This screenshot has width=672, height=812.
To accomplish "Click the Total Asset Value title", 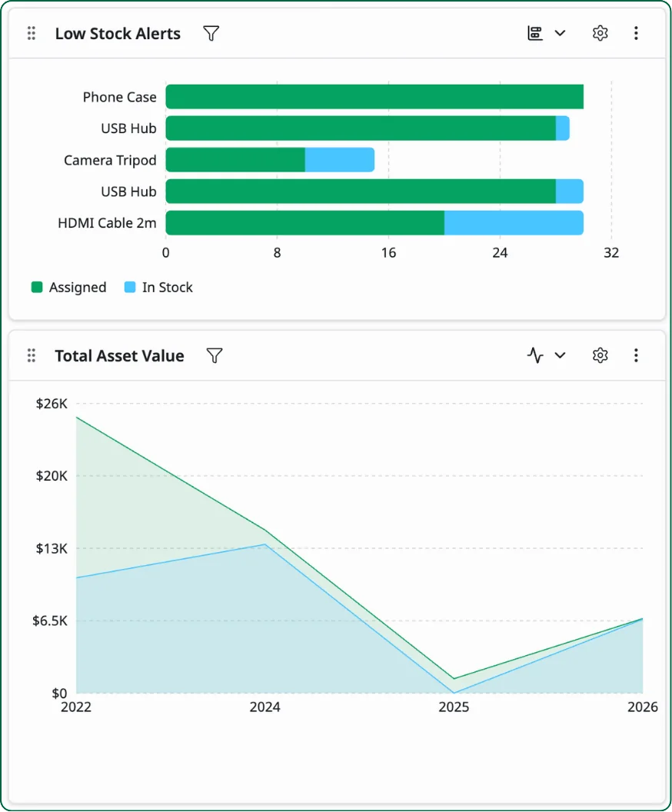I will 120,356.
